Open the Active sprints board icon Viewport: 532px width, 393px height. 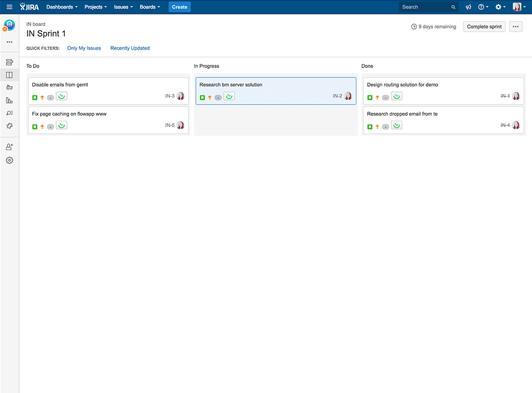coord(9,75)
